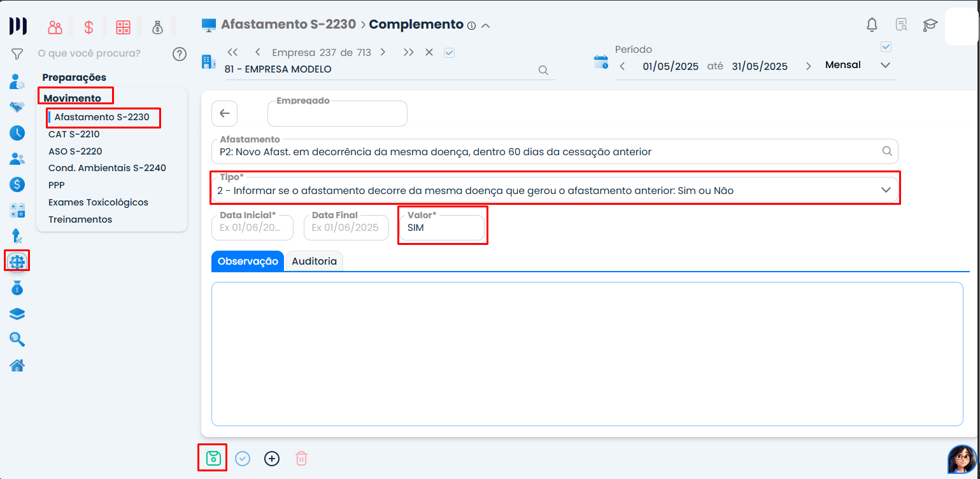Go back using the left arrow button
This screenshot has height=479, width=980.
(x=224, y=113)
